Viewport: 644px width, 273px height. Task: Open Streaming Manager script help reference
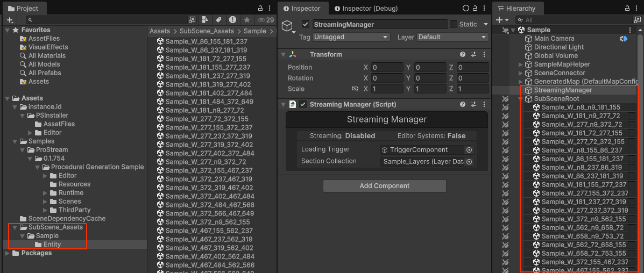pos(463,104)
